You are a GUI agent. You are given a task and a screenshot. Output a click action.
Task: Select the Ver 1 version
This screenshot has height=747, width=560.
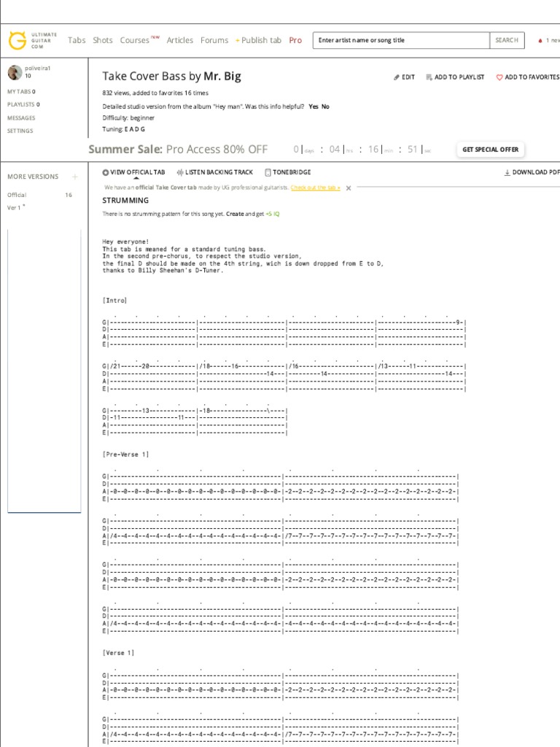pos(16,208)
